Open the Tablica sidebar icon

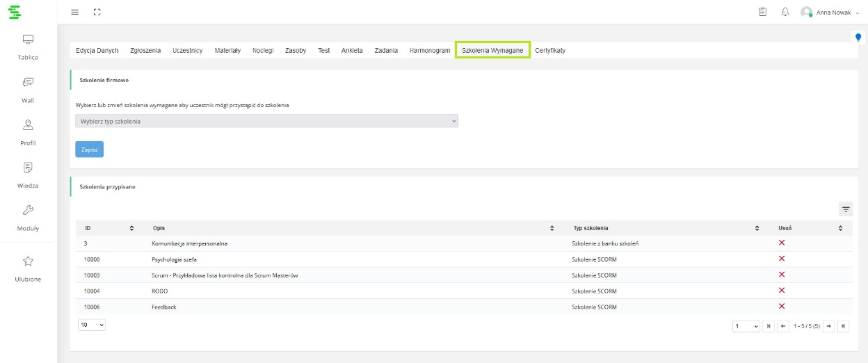[28, 40]
